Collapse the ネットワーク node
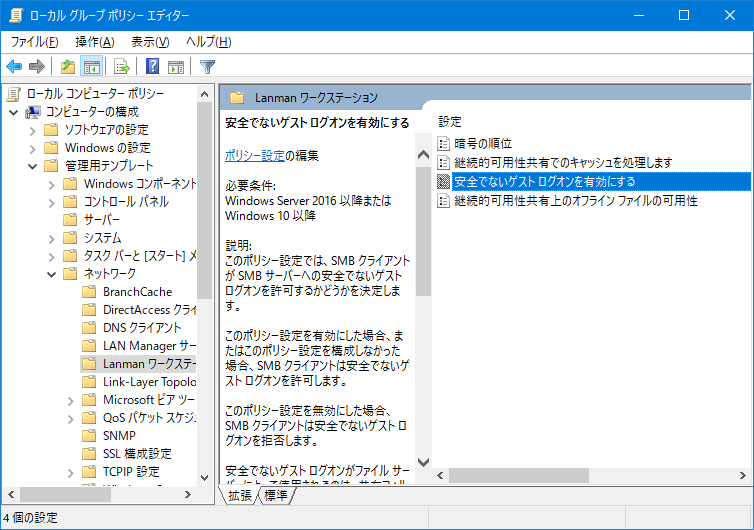754x530 pixels. (x=51, y=275)
